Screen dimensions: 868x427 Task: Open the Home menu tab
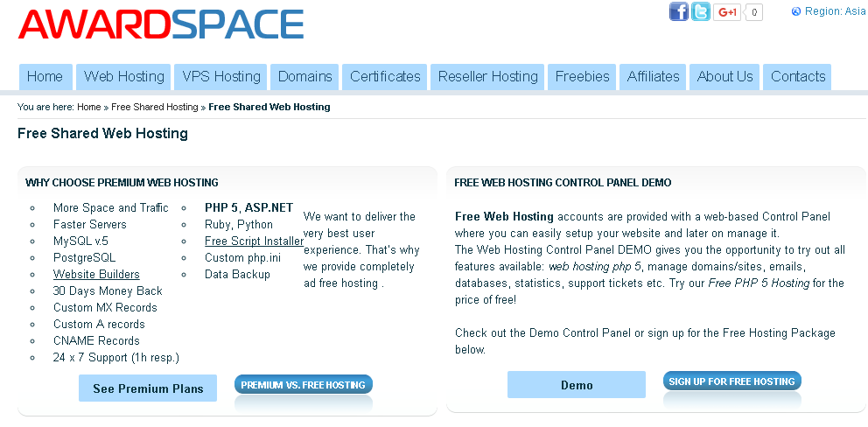tap(45, 76)
